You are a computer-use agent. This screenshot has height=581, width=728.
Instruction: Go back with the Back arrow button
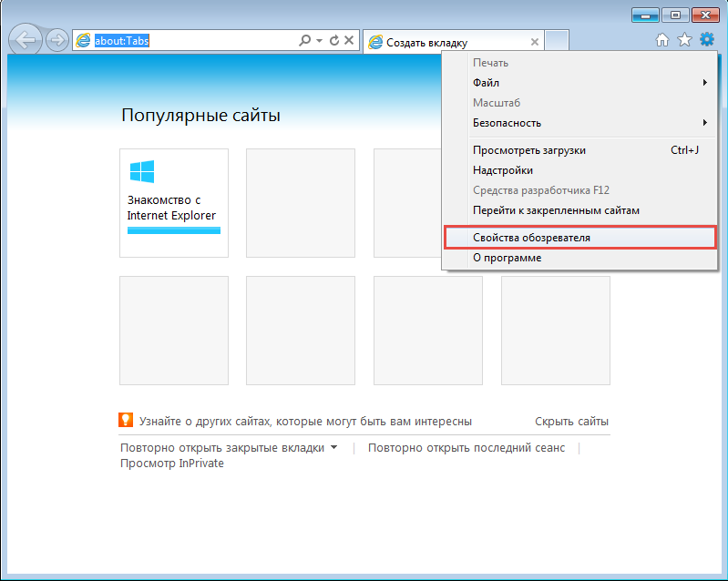point(26,40)
